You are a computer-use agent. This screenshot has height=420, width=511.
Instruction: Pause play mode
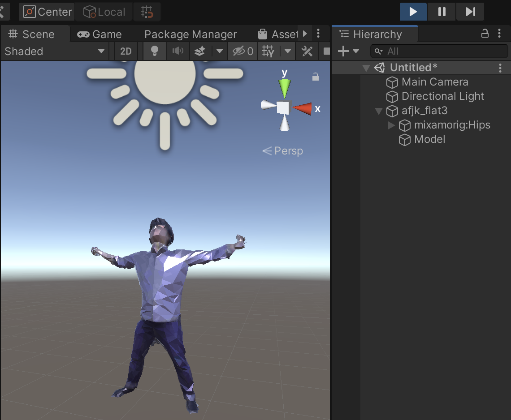tap(442, 12)
